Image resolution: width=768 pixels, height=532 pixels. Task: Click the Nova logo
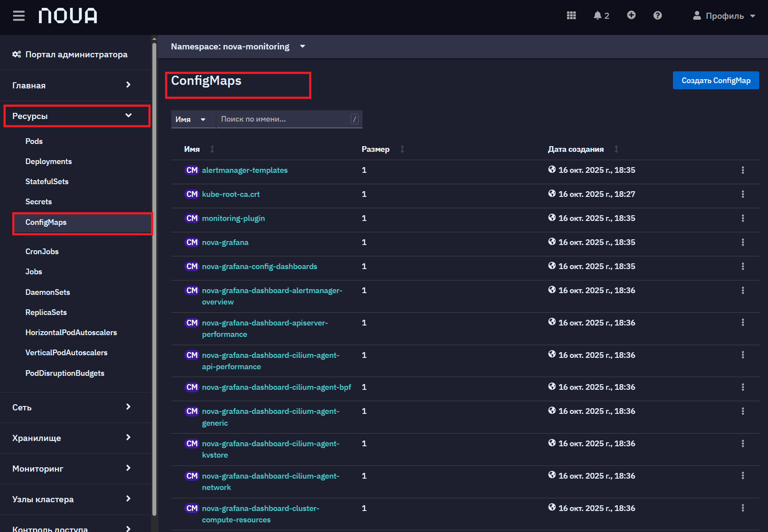click(68, 16)
